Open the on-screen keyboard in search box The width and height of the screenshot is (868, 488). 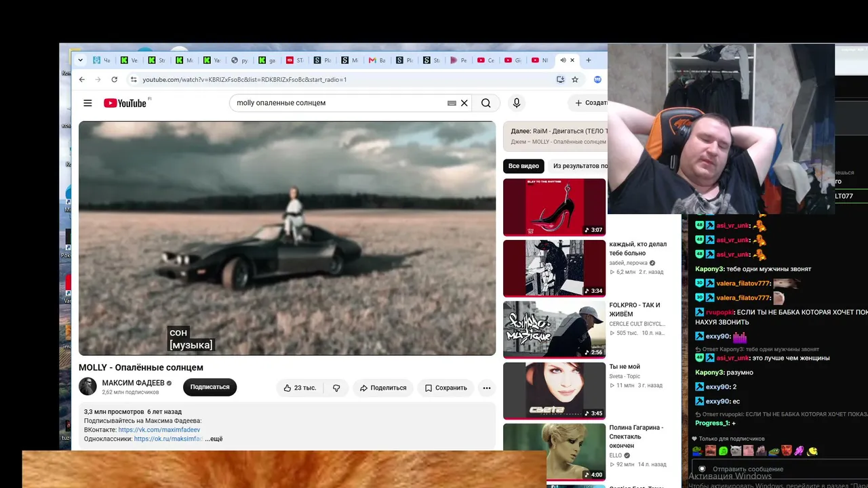(x=452, y=103)
